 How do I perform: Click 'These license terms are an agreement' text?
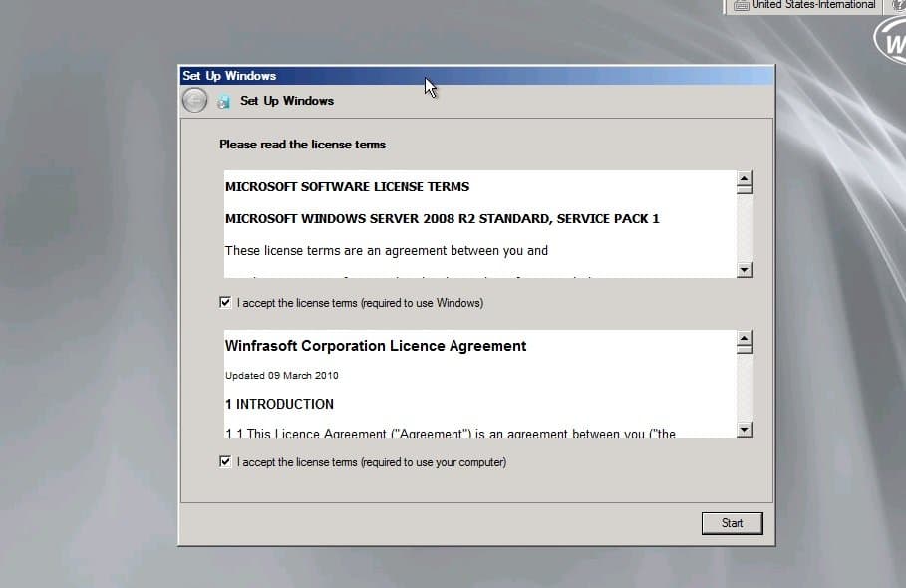pyautogui.click(x=387, y=251)
